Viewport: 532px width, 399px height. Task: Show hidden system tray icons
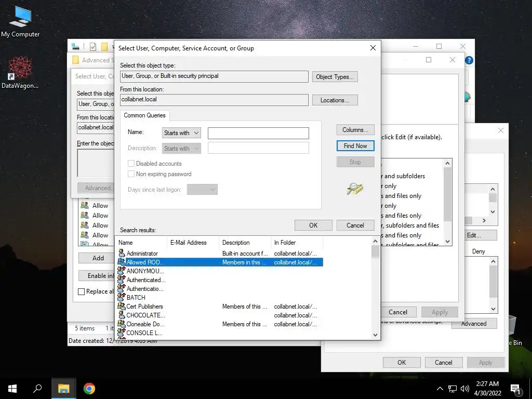click(440, 389)
